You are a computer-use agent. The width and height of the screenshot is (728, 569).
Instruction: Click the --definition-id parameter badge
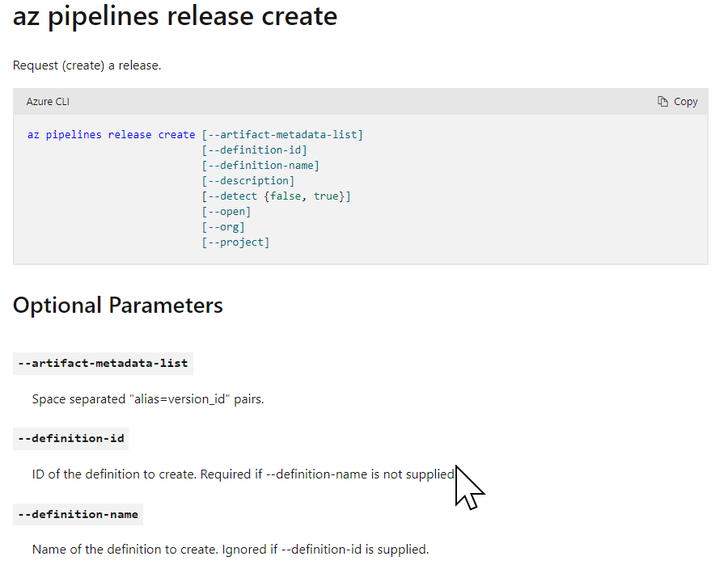click(x=70, y=438)
